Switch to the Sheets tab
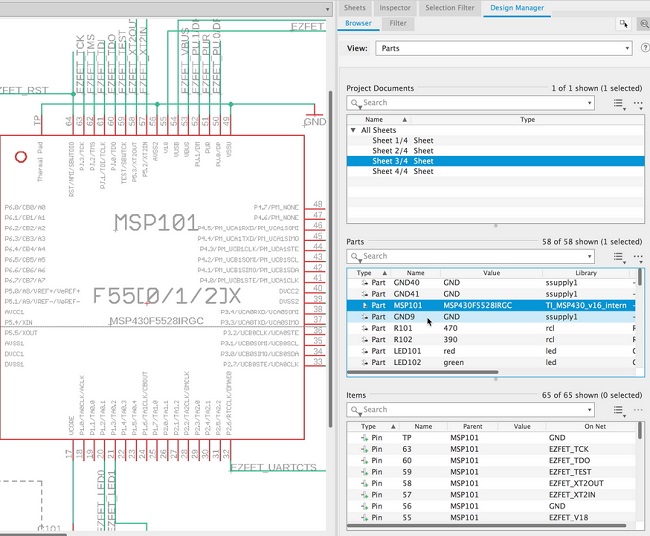650x536 pixels. tap(354, 8)
